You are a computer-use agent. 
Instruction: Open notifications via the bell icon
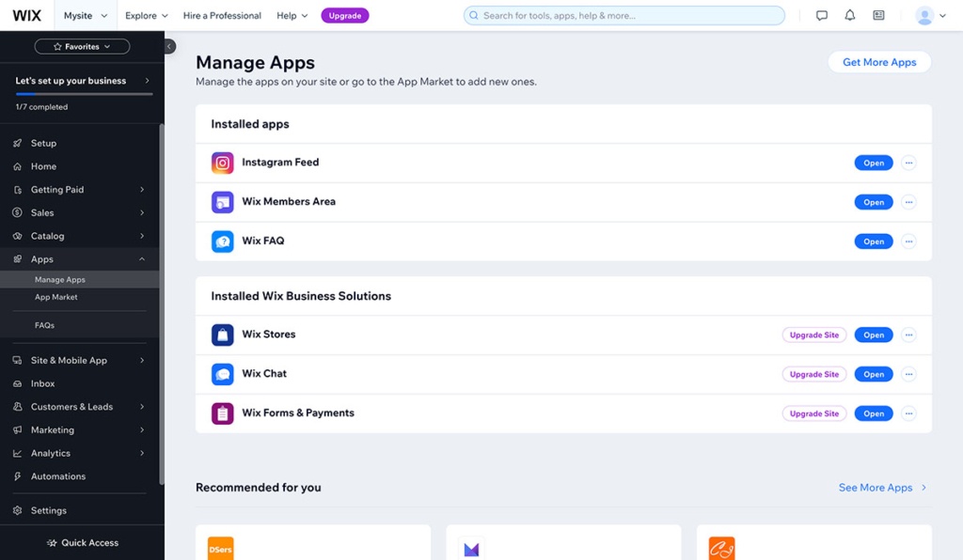pos(849,15)
